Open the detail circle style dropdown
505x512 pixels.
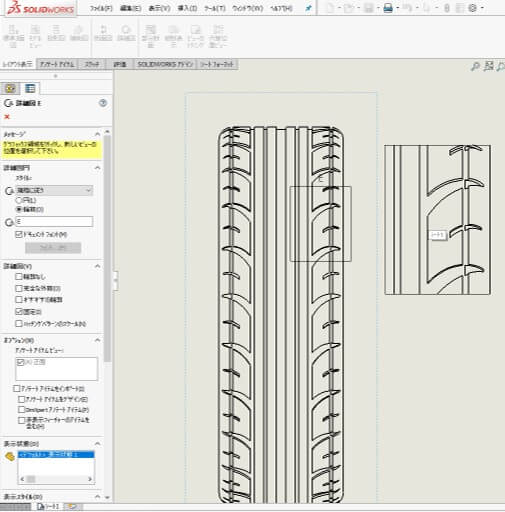pos(54,190)
